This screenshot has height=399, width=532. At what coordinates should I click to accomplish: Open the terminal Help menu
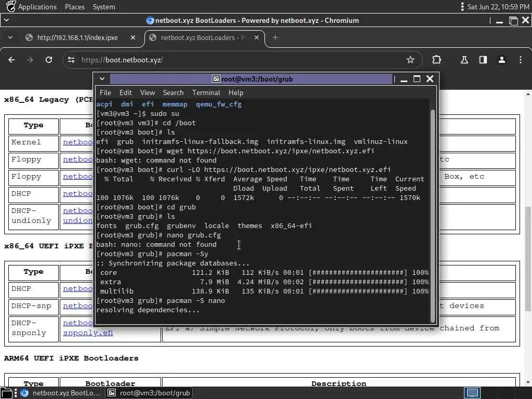pyautogui.click(x=236, y=92)
